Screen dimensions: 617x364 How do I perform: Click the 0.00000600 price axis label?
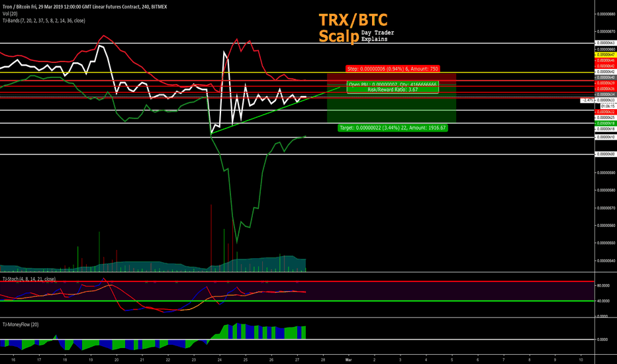pyautogui.click(x=606, y=154)
